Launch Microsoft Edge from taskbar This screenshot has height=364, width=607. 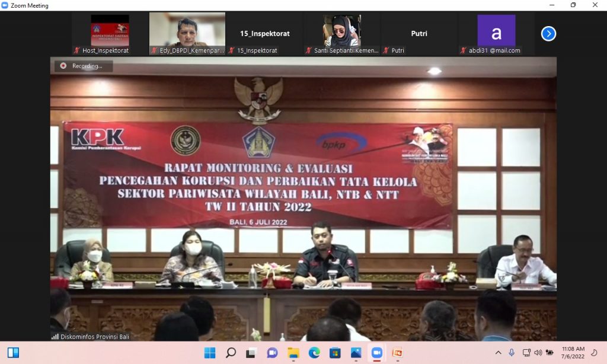coord(314,353)
